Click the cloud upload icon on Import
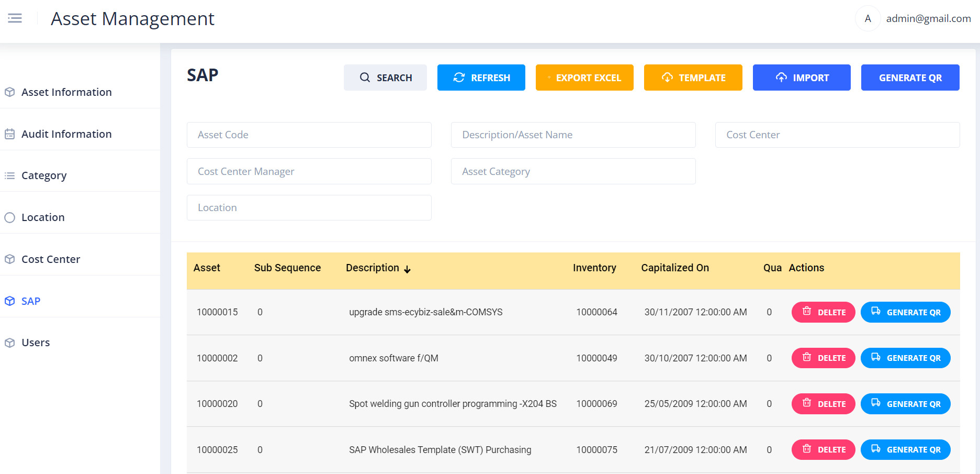Image resolution: width=980 pixels, height=474 pixels. click(x=781, y=78)
